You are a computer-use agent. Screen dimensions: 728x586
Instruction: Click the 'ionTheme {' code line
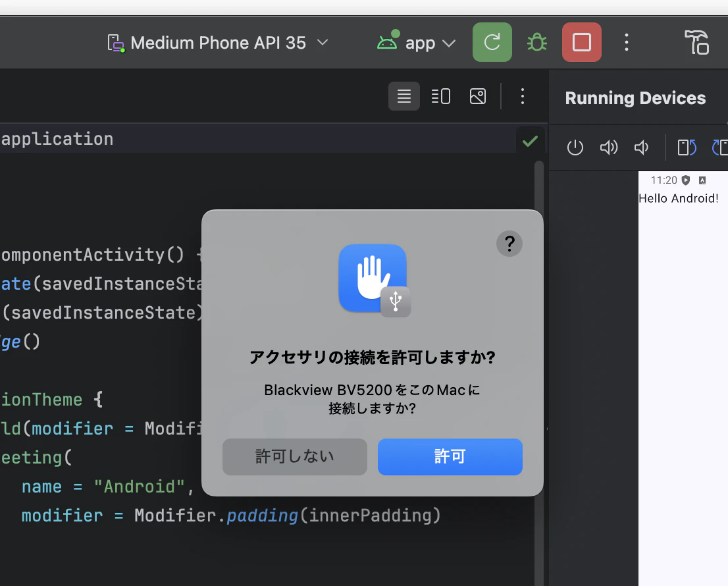52,400
